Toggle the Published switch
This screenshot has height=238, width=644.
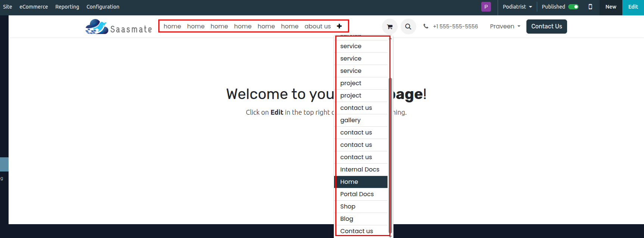573,7
